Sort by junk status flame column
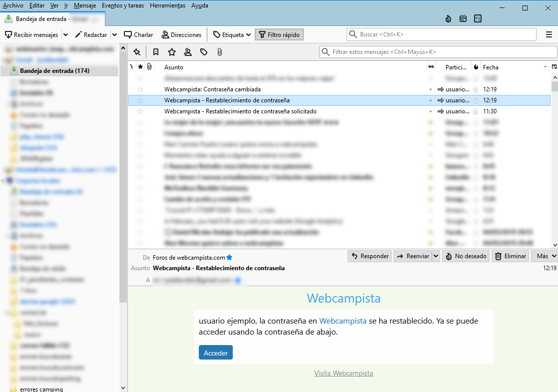This screenshot has width=558, height=392. 476,67
